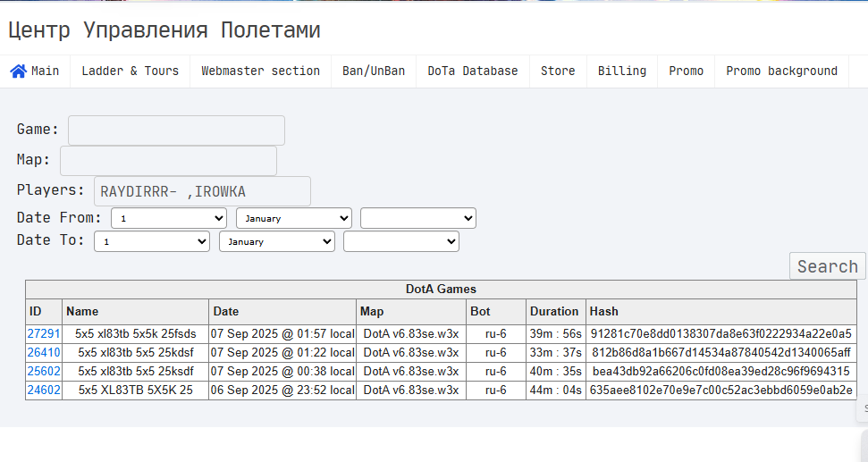Viewport: 868px width, 462px height.
Task: Open the Date To day dropdown
Action: (152, 241)
